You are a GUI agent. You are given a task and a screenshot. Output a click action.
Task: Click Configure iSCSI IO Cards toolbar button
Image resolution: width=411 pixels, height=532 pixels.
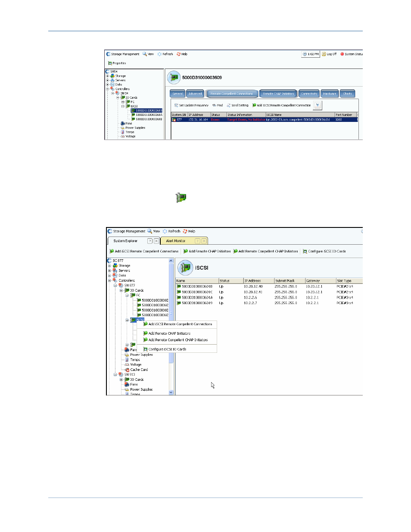point(324,252)
